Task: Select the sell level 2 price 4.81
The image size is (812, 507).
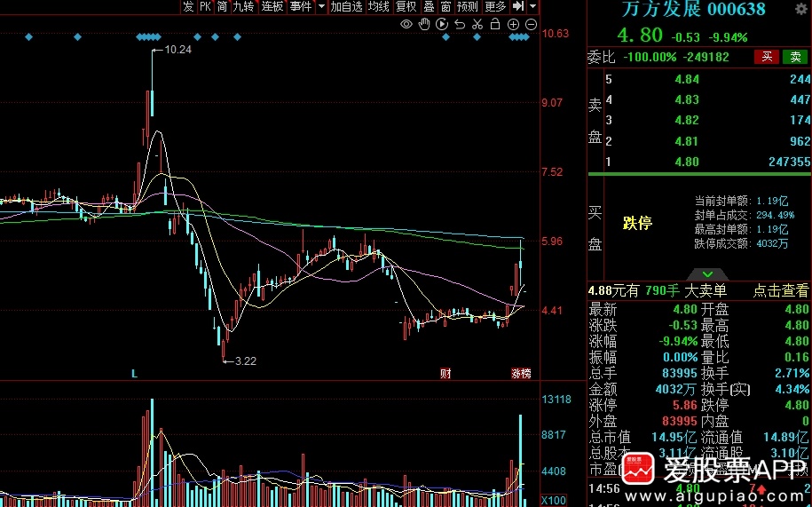Action: click(x=687, y=141)
